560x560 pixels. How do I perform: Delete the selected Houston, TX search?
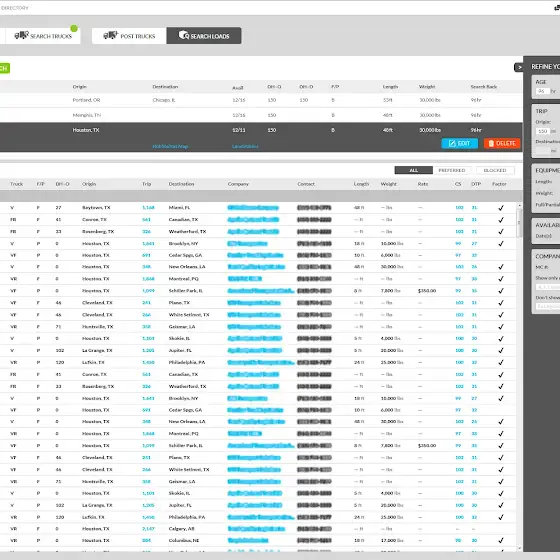[x=502, y=144]
